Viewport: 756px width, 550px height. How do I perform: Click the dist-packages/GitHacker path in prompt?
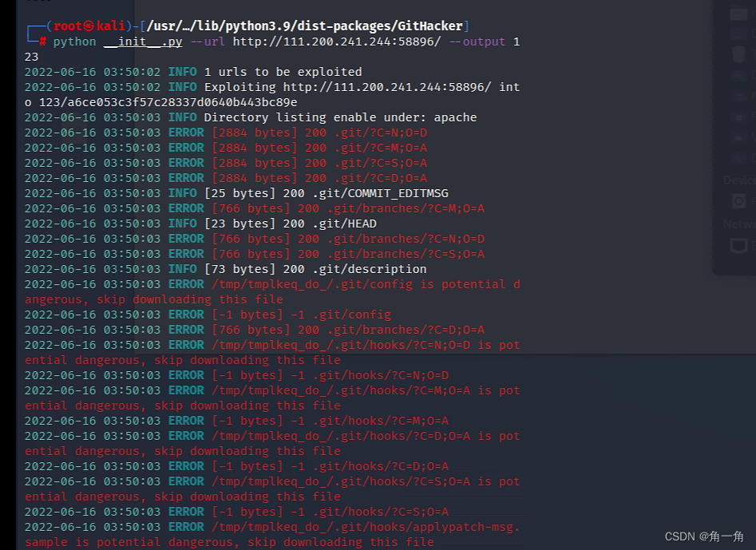tap(379, 26)
